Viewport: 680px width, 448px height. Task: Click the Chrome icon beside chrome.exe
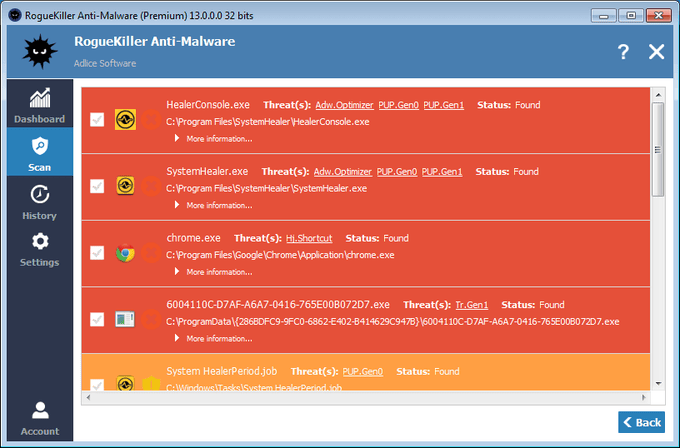tap(125, 253)
